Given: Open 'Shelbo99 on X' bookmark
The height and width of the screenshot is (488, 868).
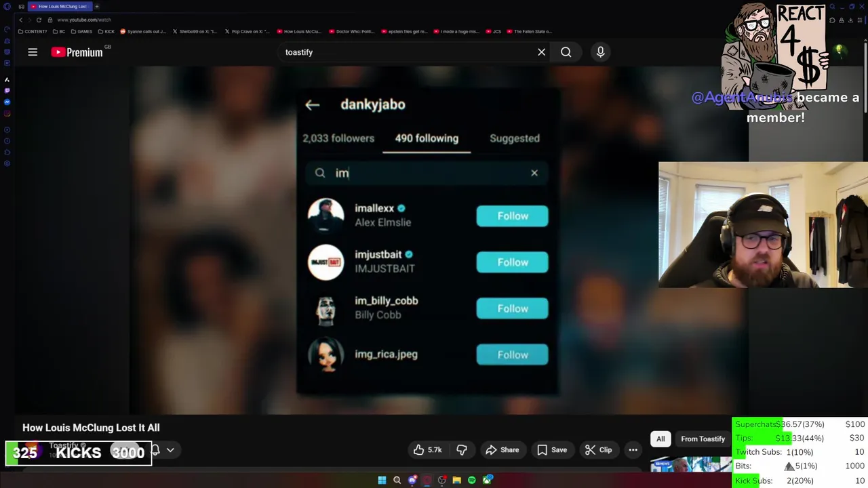Looking at the screenshot, I should coord(195,31).
